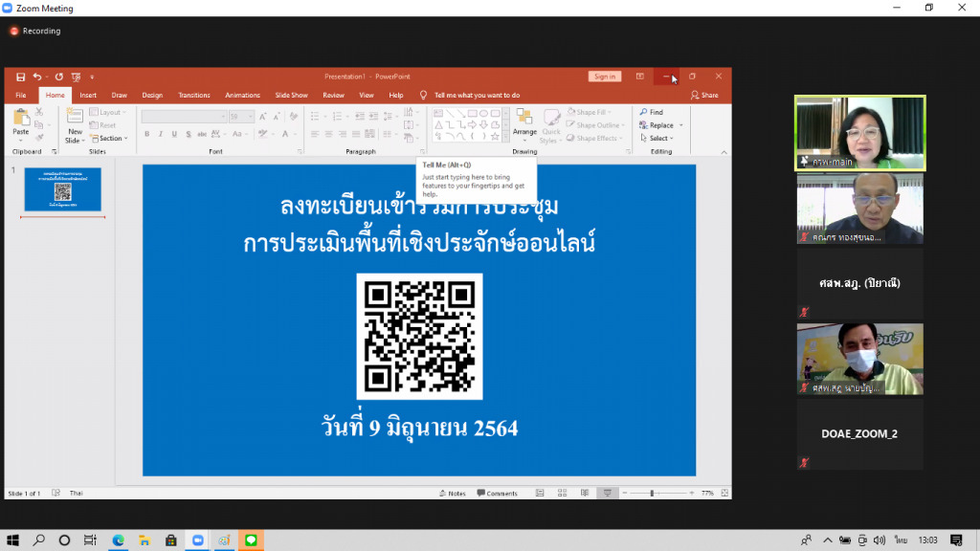This screenshot has width=980, height=551.
Task: Click status bar language Thai
Action: click(x=77, y=493)
